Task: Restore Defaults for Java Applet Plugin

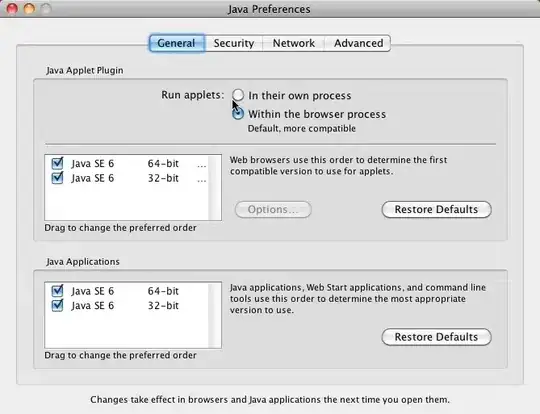Action: pos(436,209)
